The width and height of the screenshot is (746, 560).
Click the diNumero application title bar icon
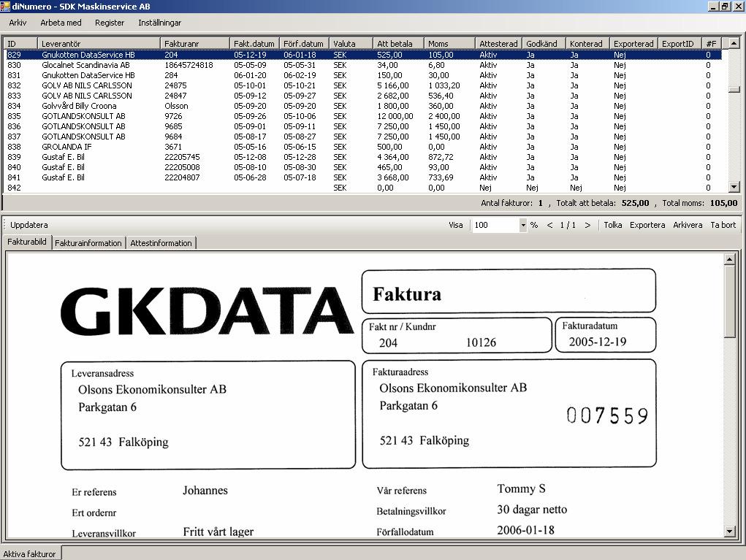[5, 6]
